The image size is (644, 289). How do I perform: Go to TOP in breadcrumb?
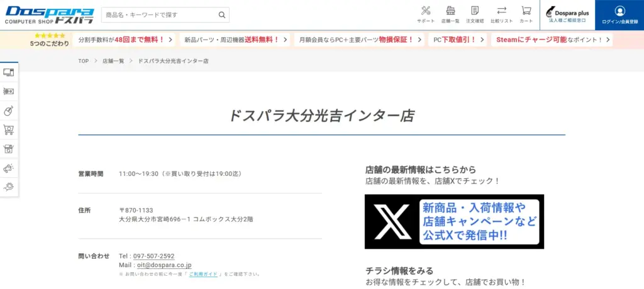tap(84, 61)
